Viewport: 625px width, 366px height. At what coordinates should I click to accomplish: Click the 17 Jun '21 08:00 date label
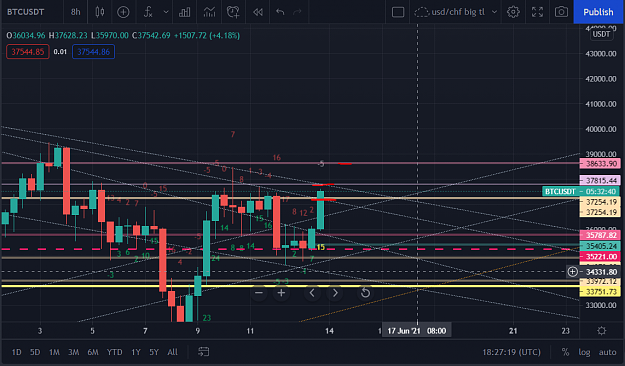pyautogui.click(x=417, y=331)
